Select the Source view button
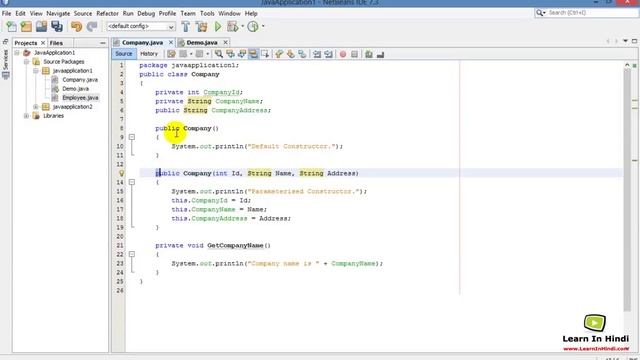This screenshot has width=640, height=360. tap(124, 54)
